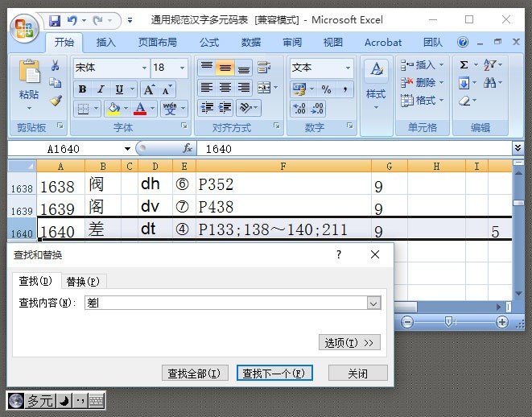Screen dimensions: 532x417
Task: Open Sort and Filter icon
Action: point(489,64)
